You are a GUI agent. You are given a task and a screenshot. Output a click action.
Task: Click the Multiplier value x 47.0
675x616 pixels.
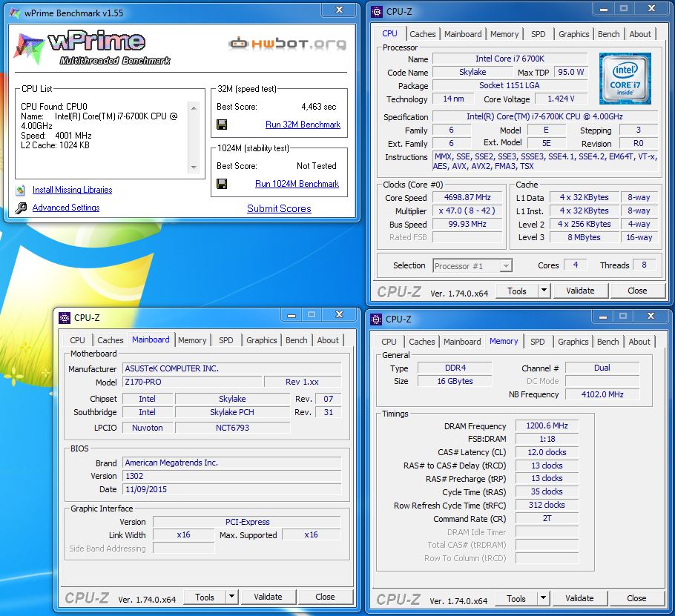[x=467, y=211]
